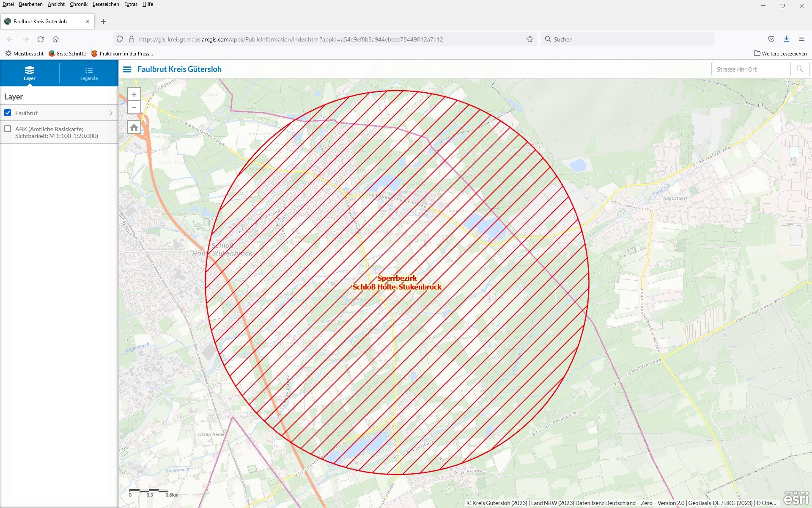Open the Weitere Lesezeichen folder

781,53
